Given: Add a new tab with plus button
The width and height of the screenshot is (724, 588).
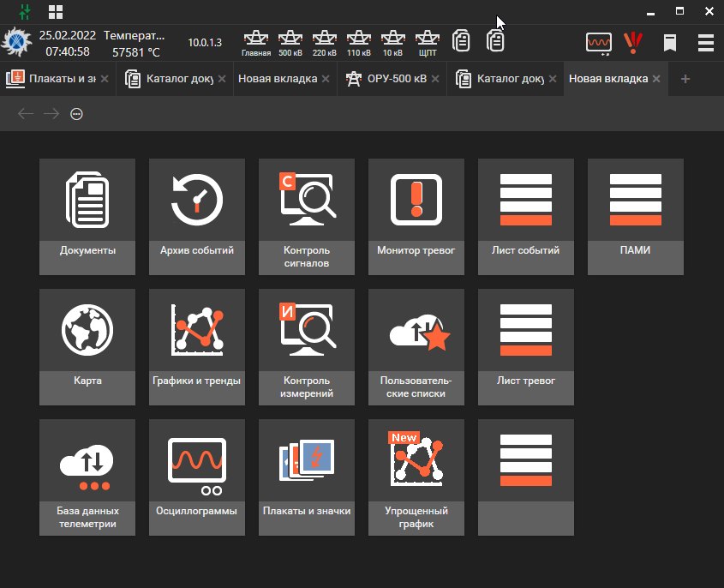Looking at the screenshot, I should 685,79.
